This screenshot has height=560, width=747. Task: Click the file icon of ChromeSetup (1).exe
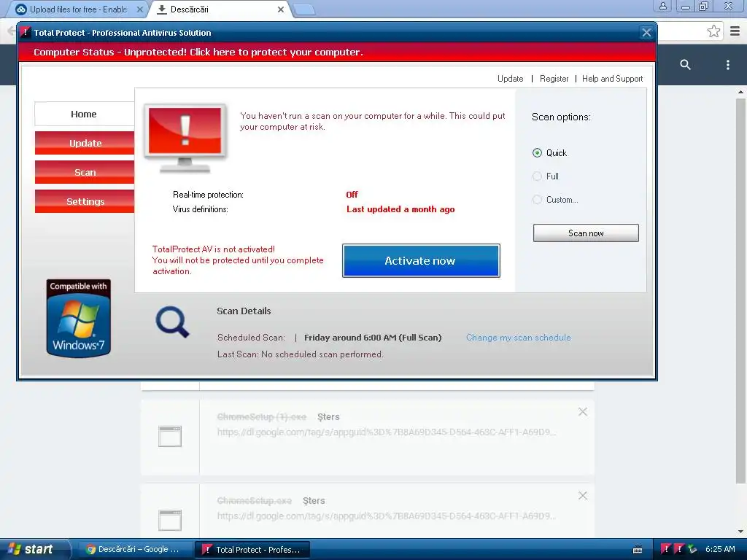pos(169,436)
